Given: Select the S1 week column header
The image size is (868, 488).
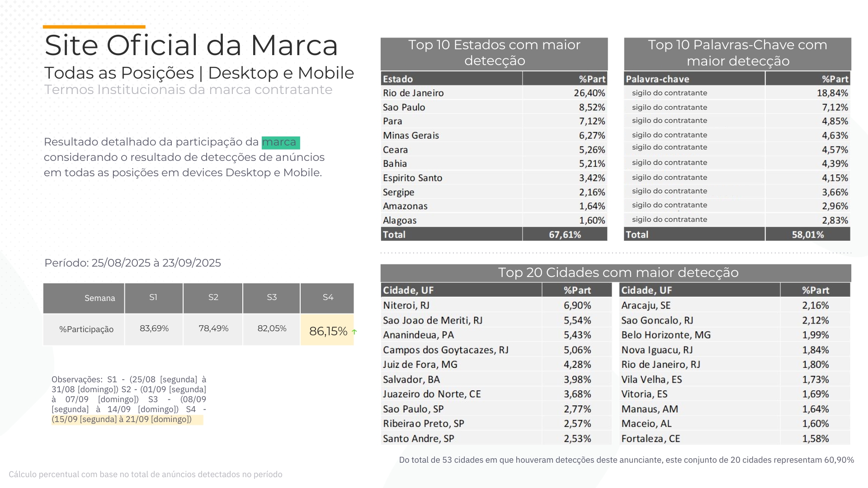Looking at the screenshot, I should click(153, 297).
